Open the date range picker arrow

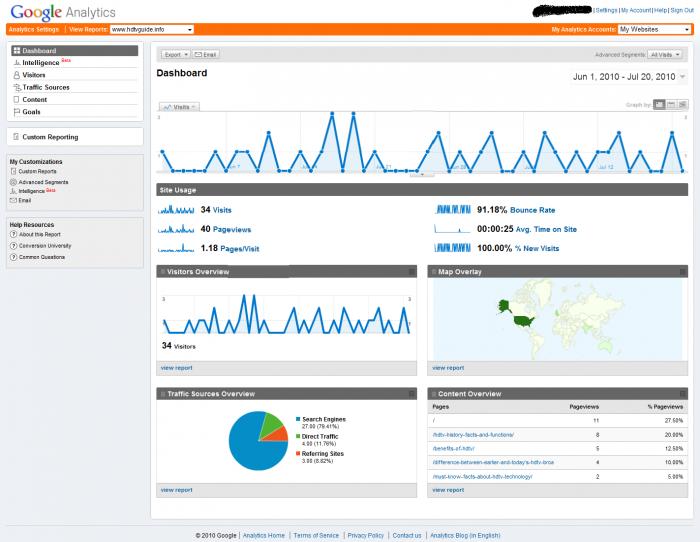(x=683, y=77)
